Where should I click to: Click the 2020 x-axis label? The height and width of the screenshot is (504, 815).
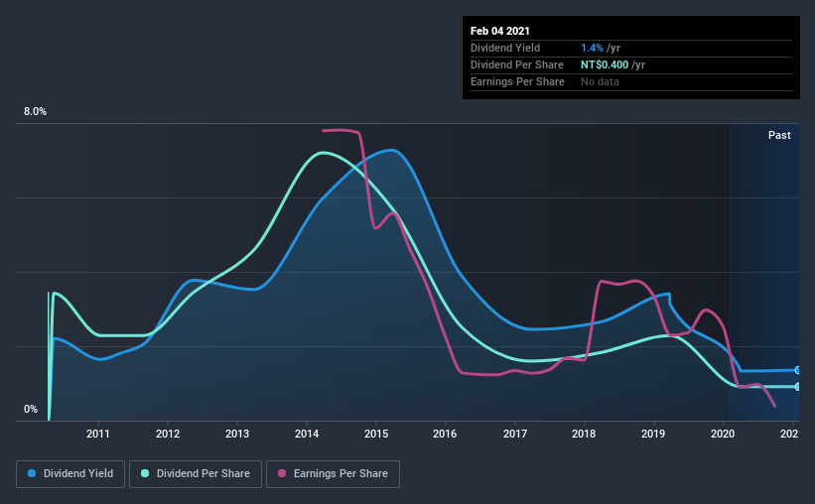pyautogui.click(x=723, y=434)
